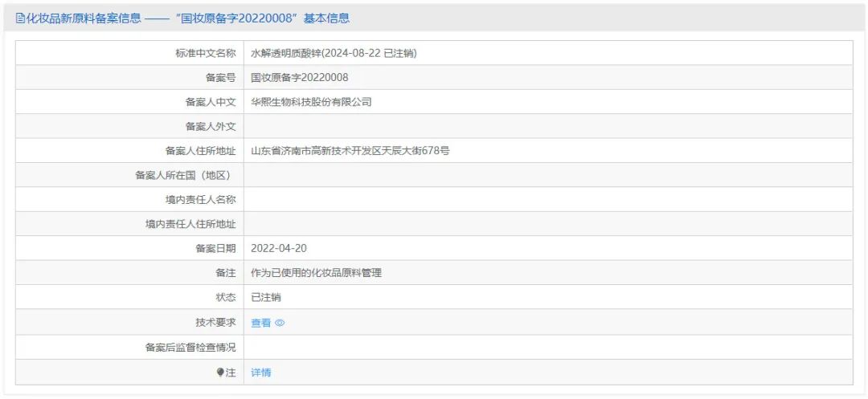
Task: Open the 查看 technical requirements link
Action: 261,324
